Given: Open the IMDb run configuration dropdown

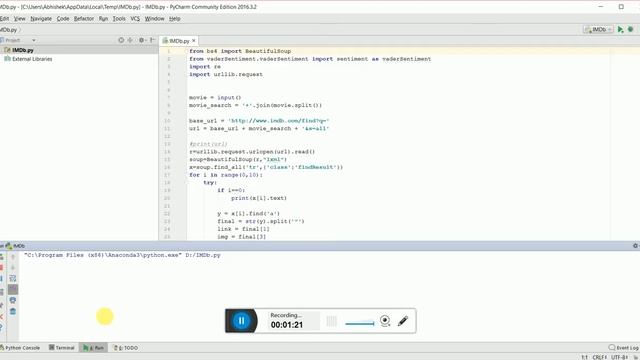Looking at the screenshot, I should tap(598, 29).
